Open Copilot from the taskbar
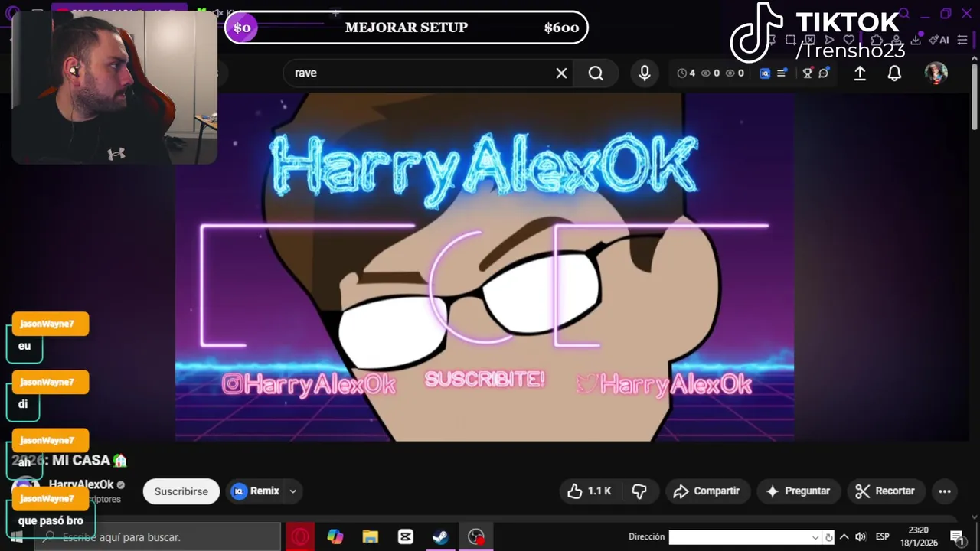 click(335, 537)
